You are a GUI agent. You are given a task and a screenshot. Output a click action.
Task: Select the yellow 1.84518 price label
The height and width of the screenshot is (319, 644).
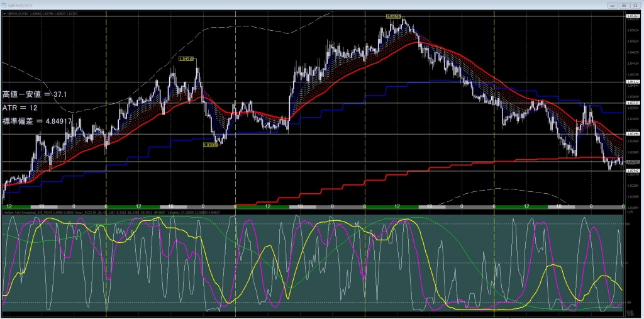tap(186, 59)
